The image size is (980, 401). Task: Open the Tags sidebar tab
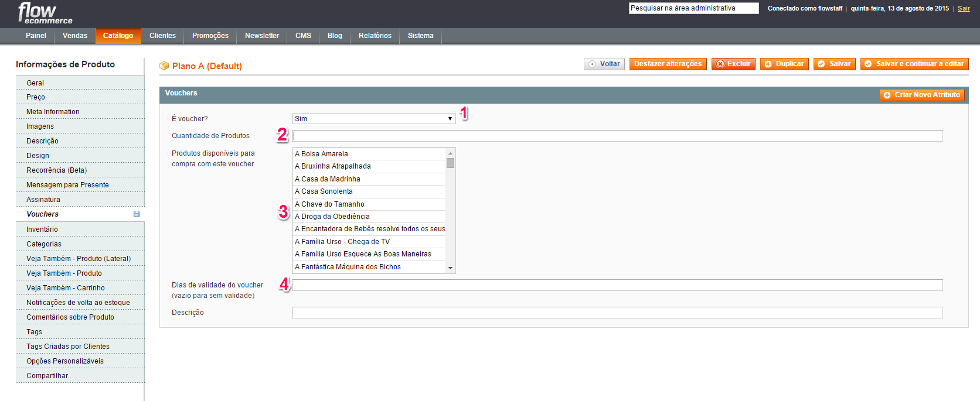80,332
